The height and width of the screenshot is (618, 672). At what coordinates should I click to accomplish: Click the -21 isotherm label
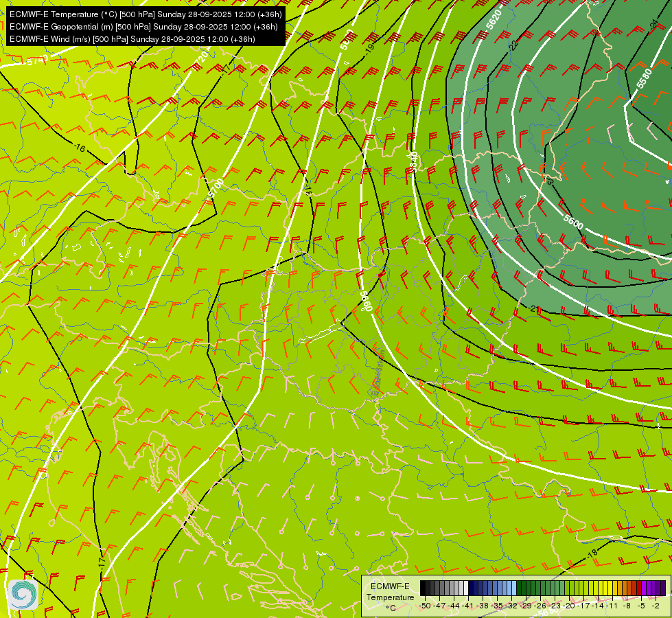[x=533, y=308]
